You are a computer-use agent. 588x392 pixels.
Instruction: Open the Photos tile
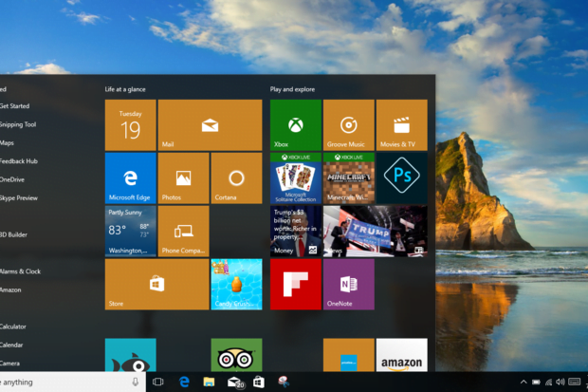[x=183, y=178]
